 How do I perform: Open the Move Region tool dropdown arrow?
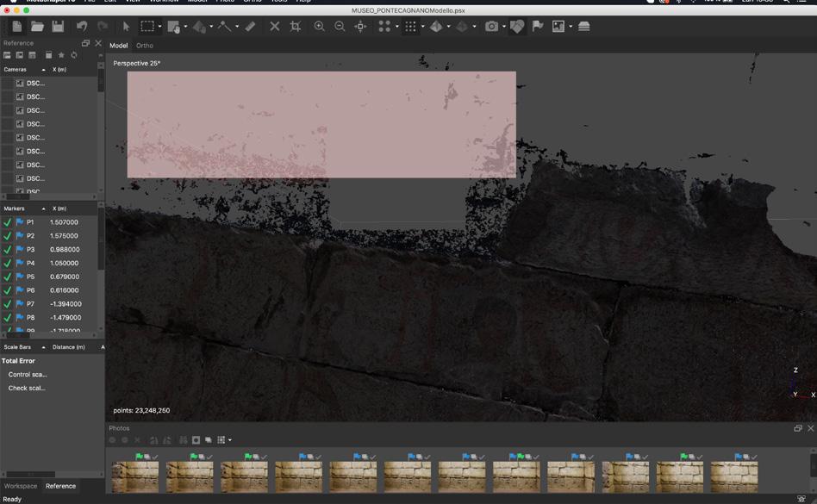(185, 27)
